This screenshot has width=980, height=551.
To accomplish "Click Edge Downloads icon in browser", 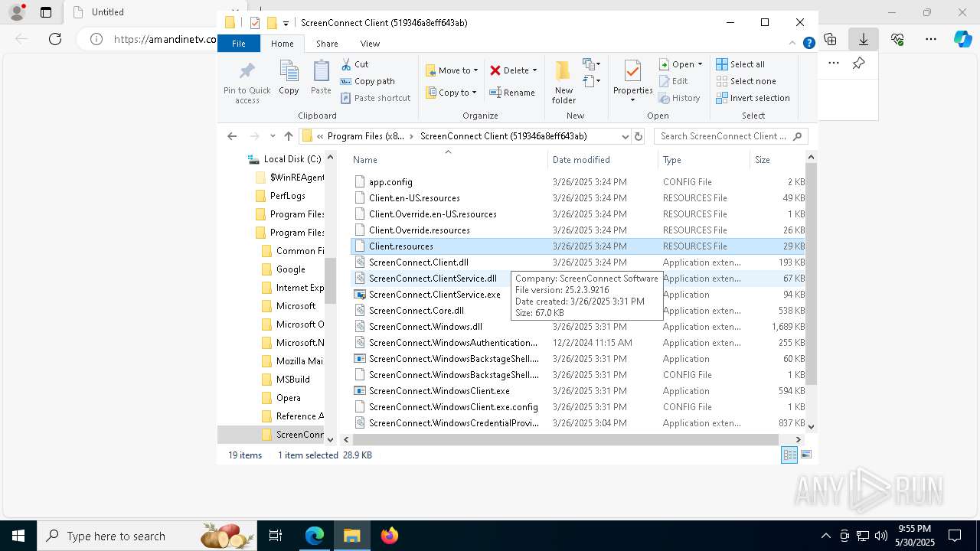I will click(x=864, y=38).
